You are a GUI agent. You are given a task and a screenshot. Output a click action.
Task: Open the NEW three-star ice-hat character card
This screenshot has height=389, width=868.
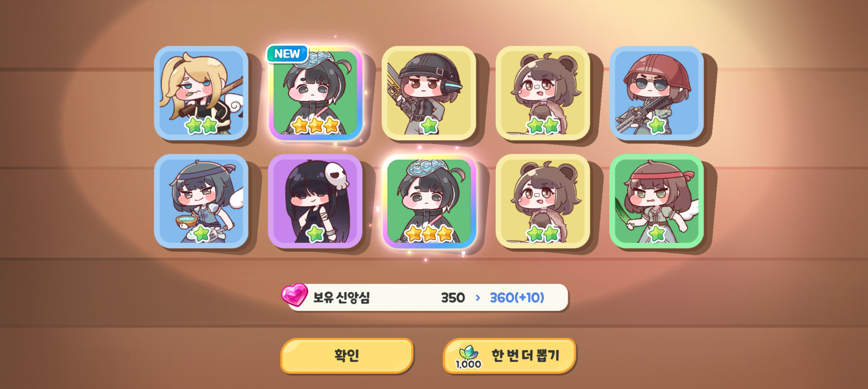pyautogui.click(x=315, y=93)
